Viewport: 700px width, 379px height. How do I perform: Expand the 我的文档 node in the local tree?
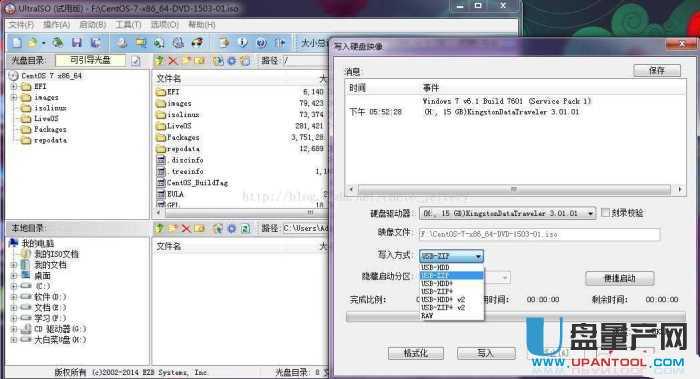14,265
